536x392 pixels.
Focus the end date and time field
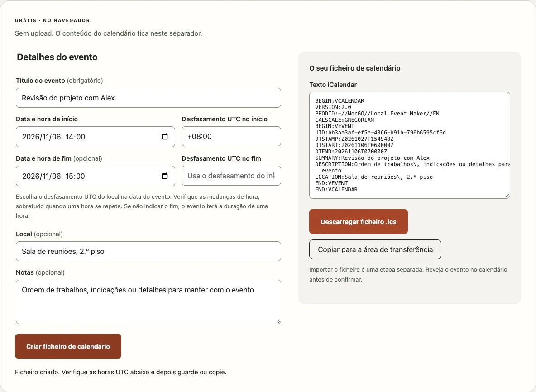[96, 176]
